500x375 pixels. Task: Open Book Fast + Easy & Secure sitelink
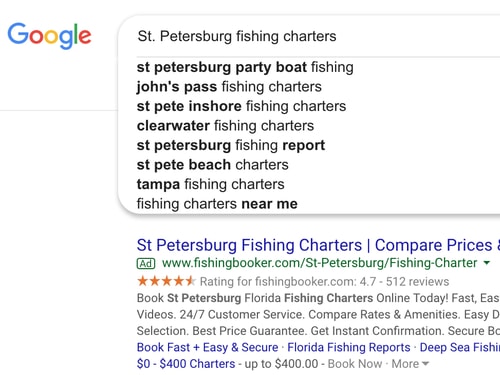207,347
